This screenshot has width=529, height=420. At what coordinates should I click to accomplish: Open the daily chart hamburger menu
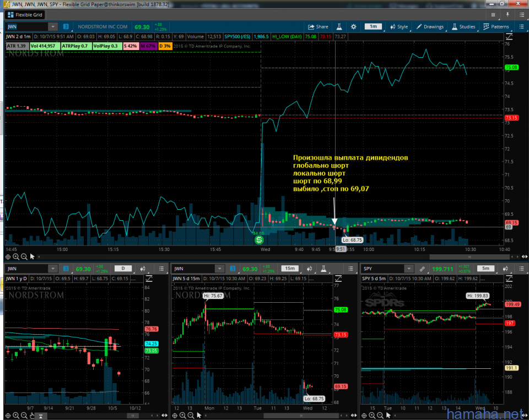click(x=161, y=269)
